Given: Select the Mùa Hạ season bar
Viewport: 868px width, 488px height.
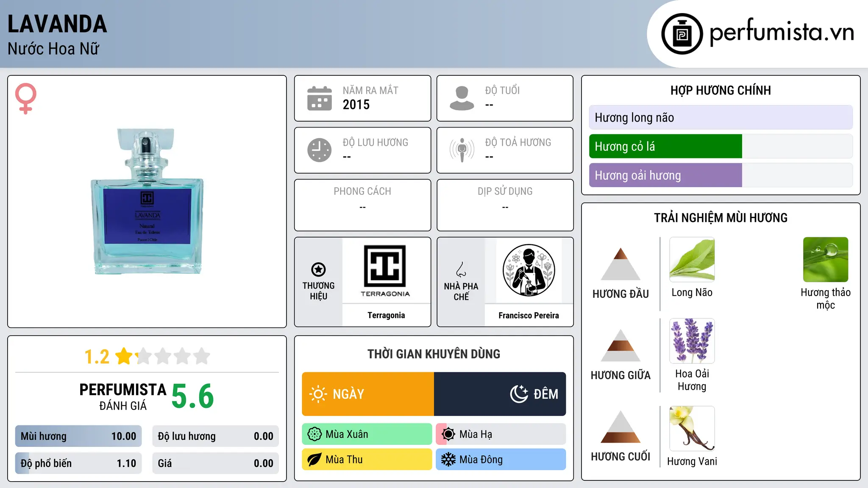Looking at the screenshot, I should coord(501,434).
